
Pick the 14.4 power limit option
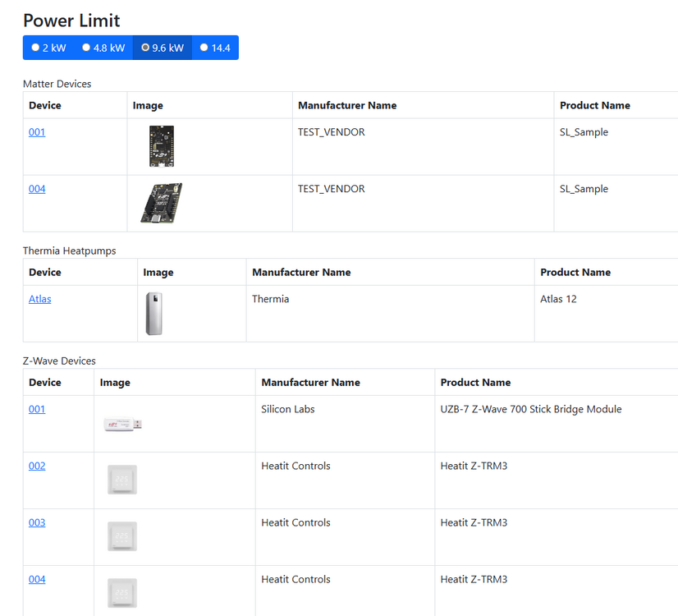click(x=215, y=48)
